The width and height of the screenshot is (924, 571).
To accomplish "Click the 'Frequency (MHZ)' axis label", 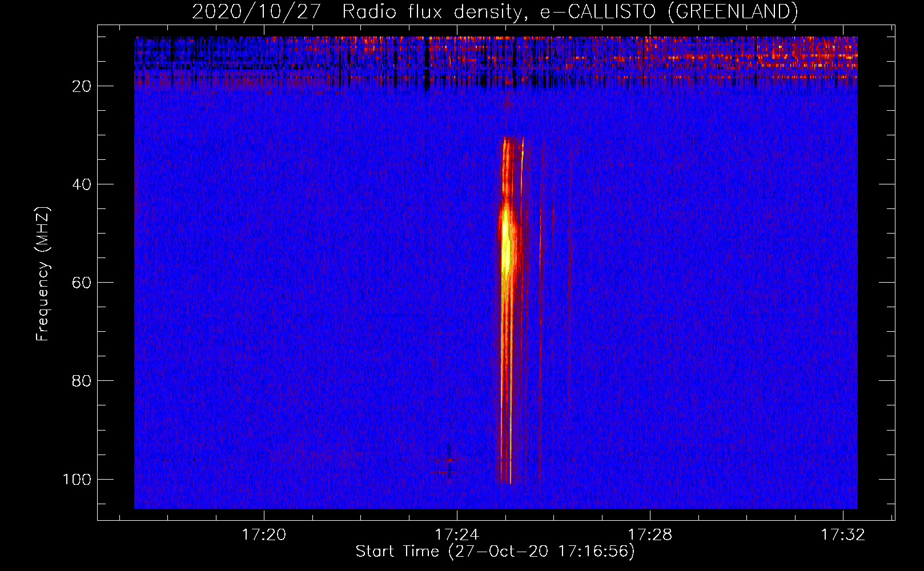I will [x=43, y=274].
